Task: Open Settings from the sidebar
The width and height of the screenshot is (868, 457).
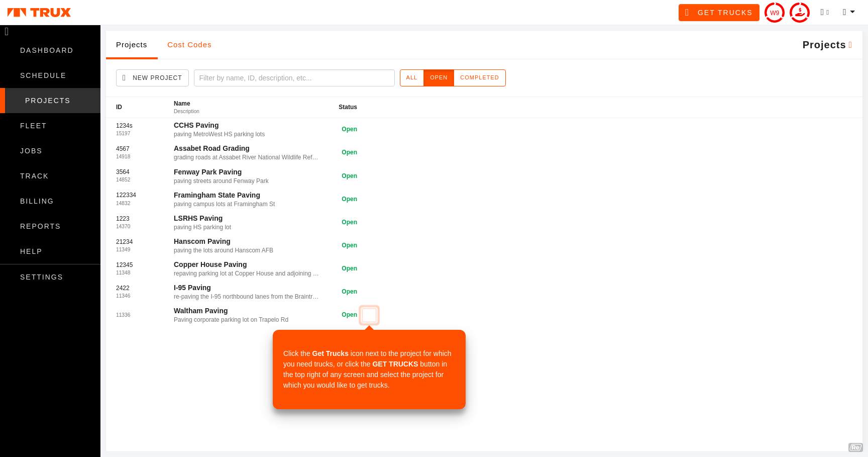Action: [41, 277]
